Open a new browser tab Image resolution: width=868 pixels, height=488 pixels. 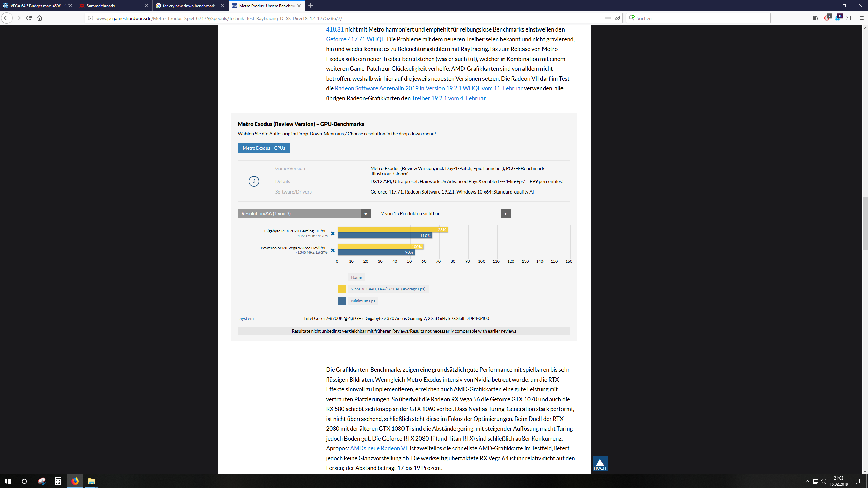pos(311,6)
